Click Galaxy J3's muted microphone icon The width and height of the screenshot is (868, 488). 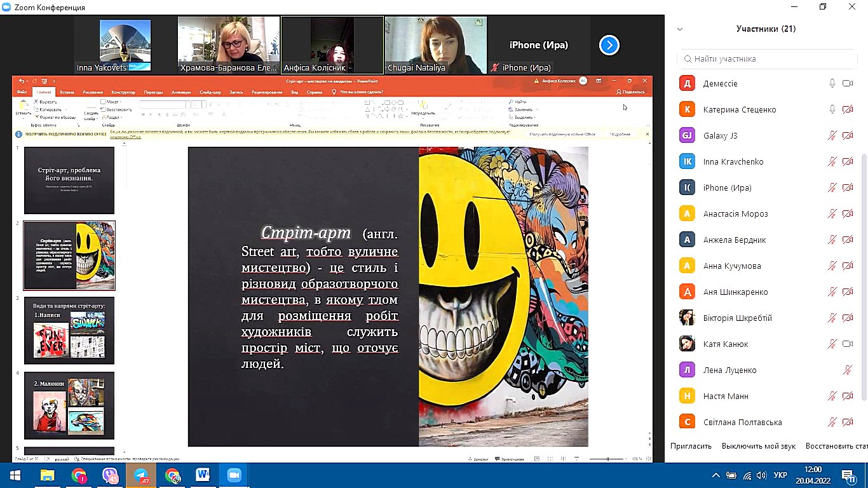(x=832, y=135)
